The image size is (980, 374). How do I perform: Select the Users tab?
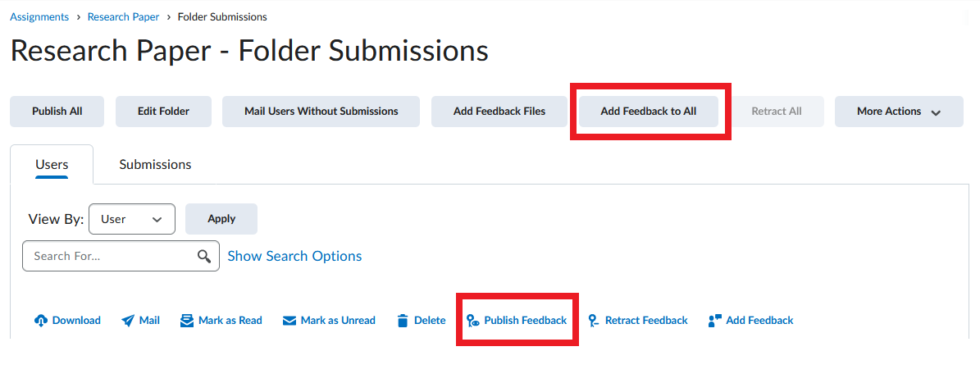[52, 165]
